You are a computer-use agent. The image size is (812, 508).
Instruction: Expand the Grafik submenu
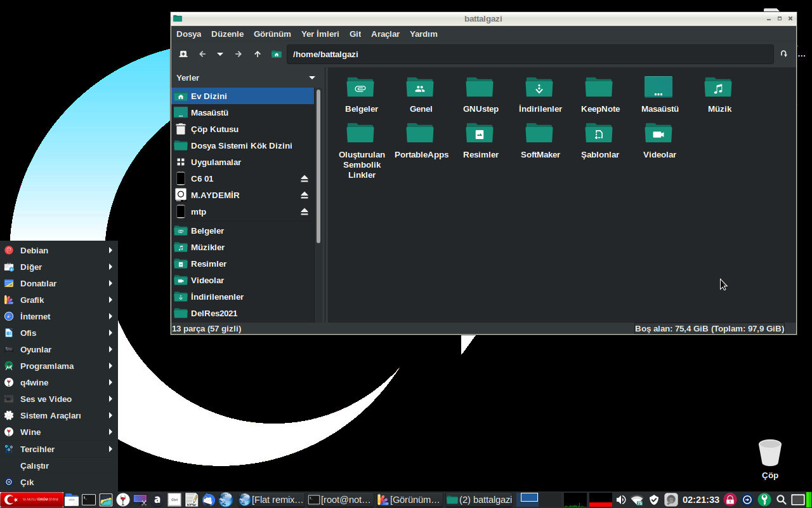tap(59, 300)
